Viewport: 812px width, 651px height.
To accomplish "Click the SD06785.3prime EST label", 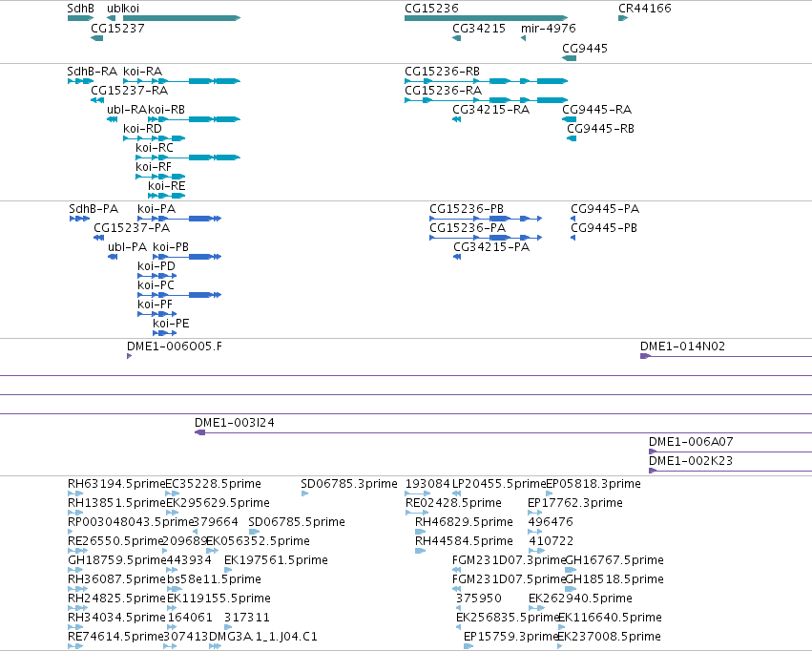I will (x=349, y=484).
